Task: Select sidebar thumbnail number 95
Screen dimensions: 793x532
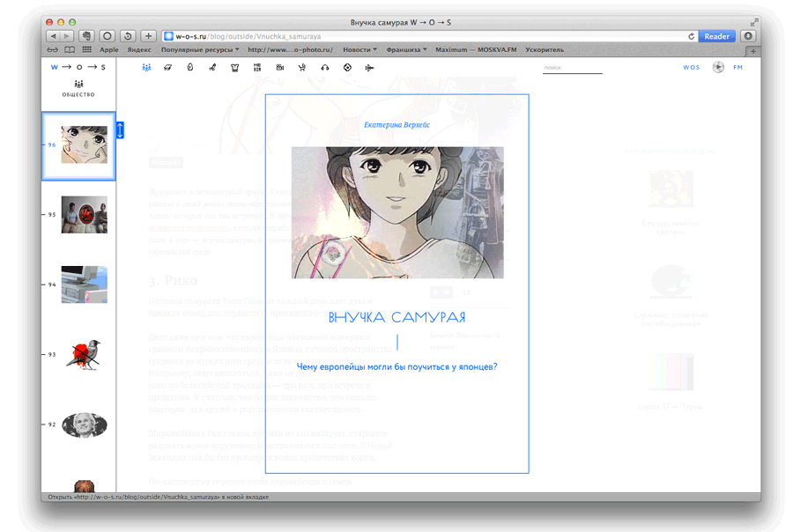Action: click(x=84, y=214)
